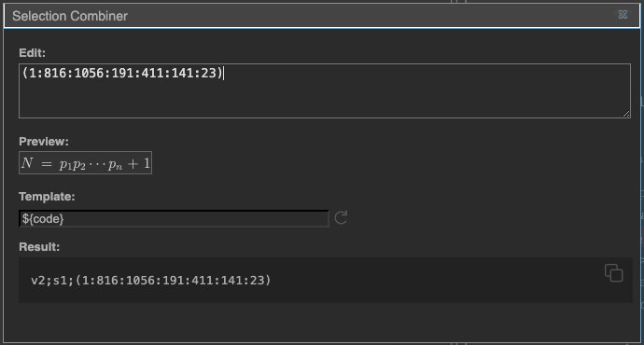
Task: Place cursor after ${code} in Template field
Action: point(65,218)
